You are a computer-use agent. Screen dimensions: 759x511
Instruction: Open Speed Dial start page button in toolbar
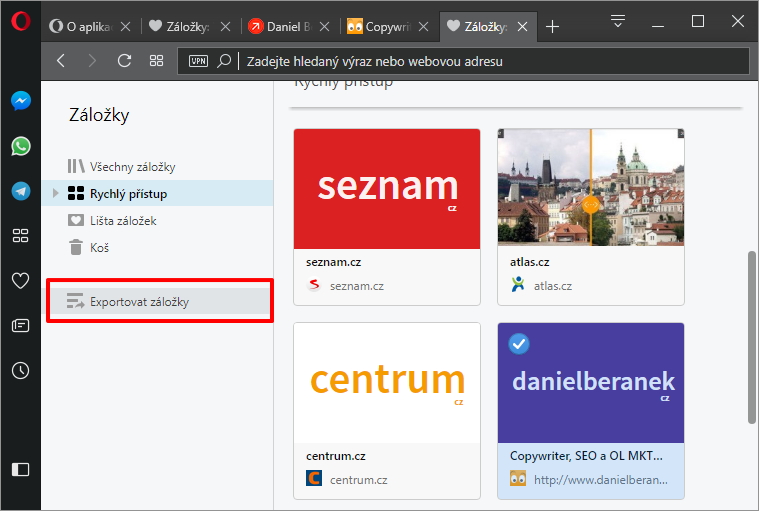(x=156, y=61)
